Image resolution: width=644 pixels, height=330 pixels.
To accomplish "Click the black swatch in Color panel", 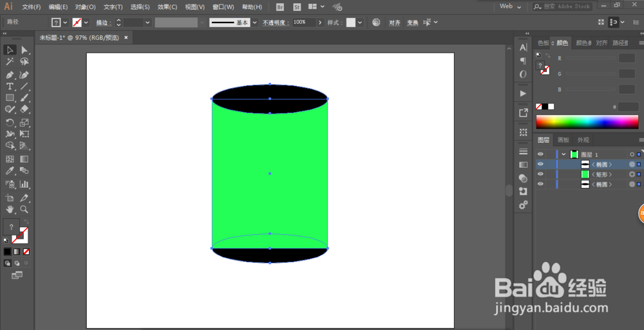I will click(545, 107).
